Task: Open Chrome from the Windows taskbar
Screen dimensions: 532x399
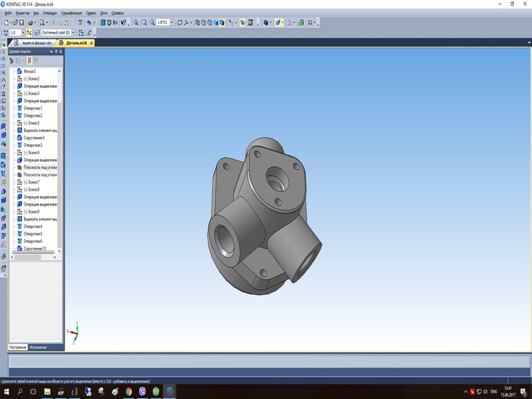Action: 129,392
